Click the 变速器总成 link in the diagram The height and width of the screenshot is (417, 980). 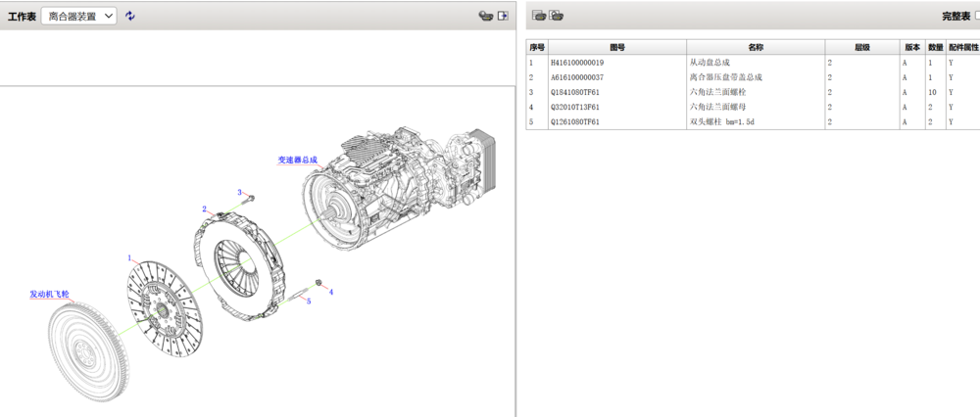[297, 160]
